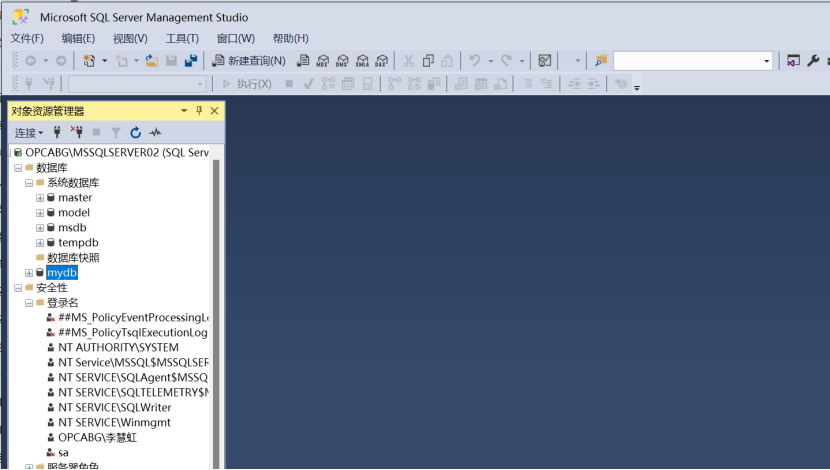Collapse the 登录名 folder
The image size is (830, 470).
click(29, 303)
